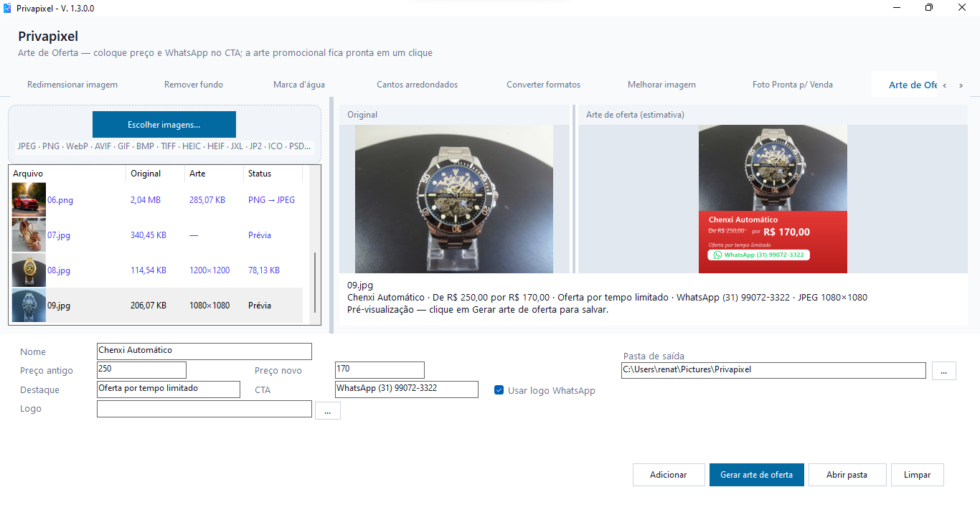This screenshot has height=515, width=980.
Task: Switch to the Remover fundo tab
Action: pyautogui.click(x=194, y=85)
